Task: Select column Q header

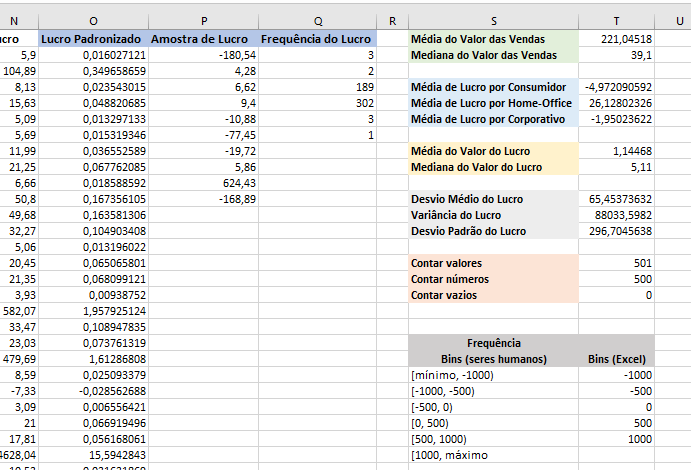Action: (318, 21)
